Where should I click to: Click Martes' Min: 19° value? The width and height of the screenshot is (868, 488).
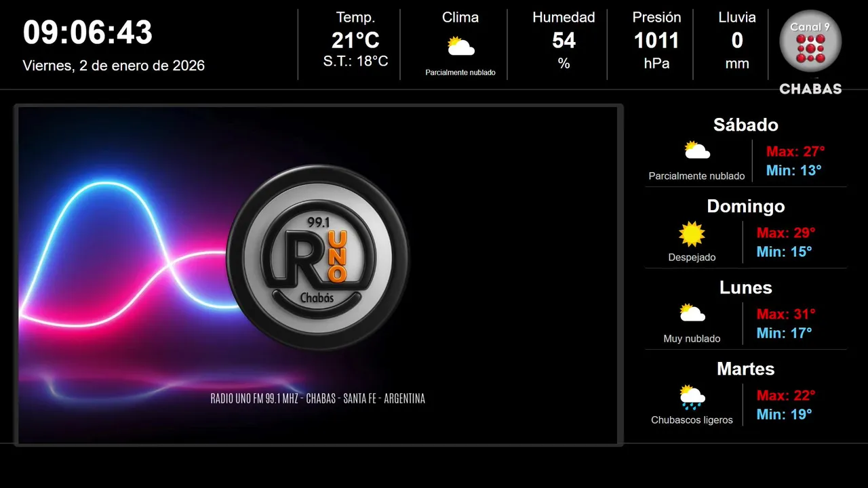[784, 414]
